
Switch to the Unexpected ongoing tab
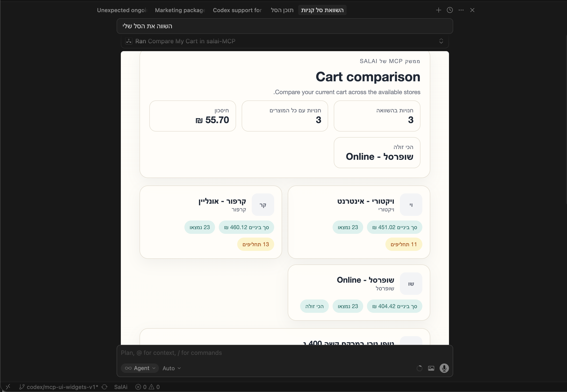tap(122, 10)
